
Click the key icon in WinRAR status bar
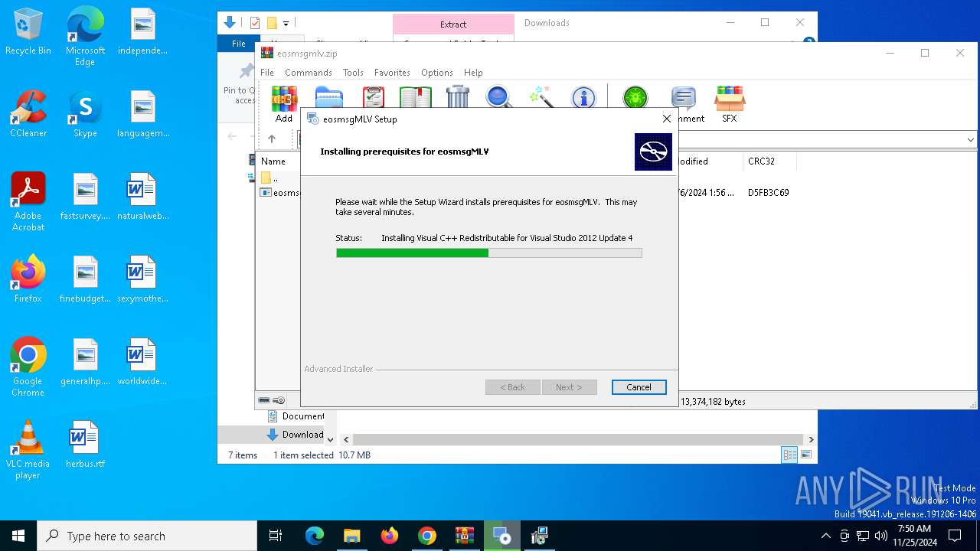pos(279,400)
